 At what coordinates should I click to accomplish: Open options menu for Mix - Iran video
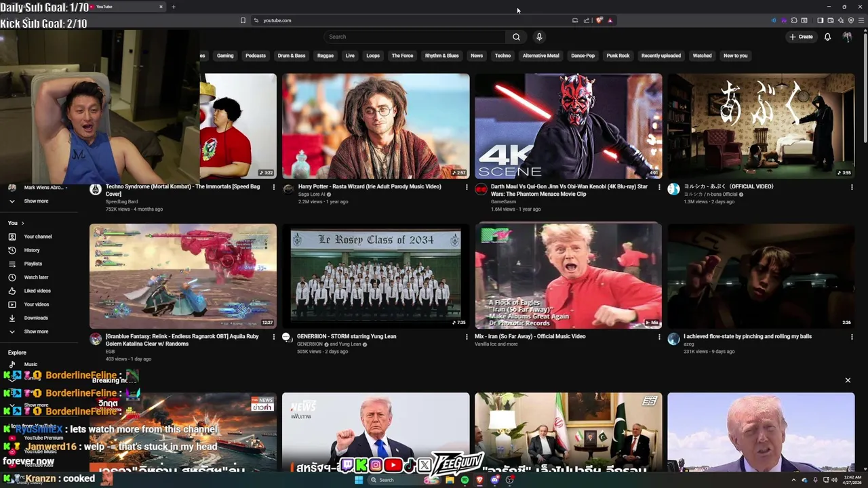pyautogui.click(x=659, y=337)
